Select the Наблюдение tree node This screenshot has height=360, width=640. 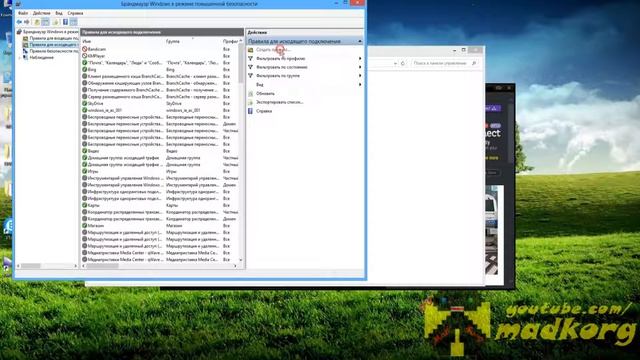pos(41,58)
